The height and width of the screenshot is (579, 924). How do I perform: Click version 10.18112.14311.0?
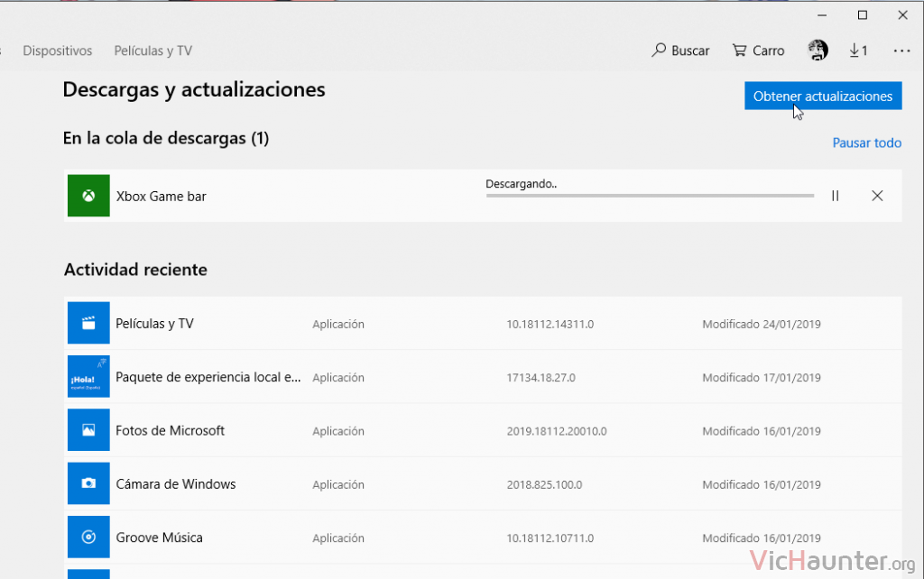point(550,324)
